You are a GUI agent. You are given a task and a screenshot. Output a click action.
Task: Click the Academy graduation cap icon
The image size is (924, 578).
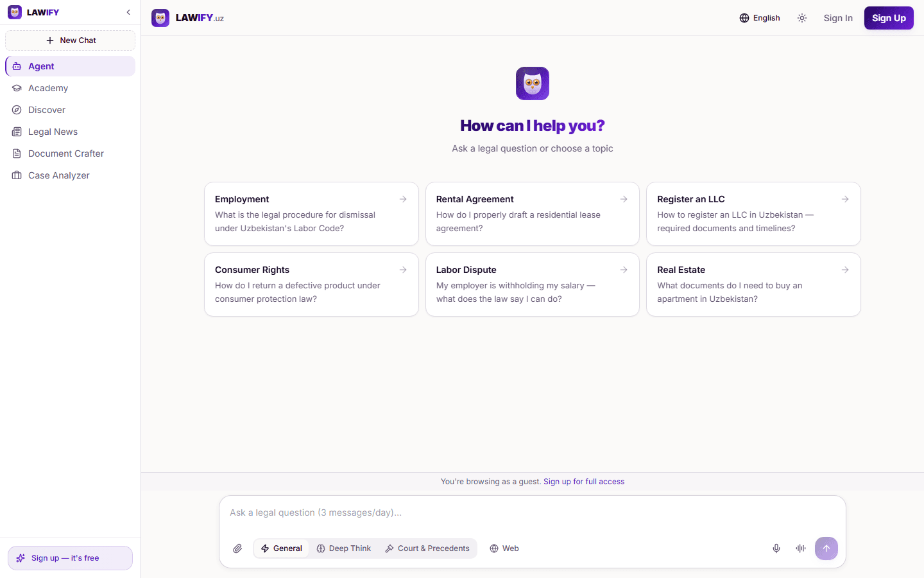pos(17,88)
